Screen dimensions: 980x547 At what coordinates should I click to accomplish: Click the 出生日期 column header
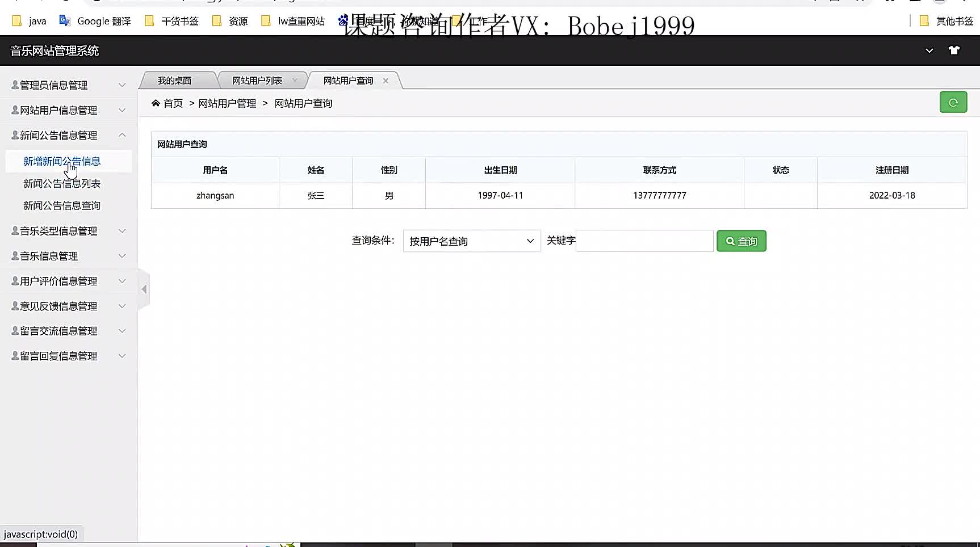(500, 170)
